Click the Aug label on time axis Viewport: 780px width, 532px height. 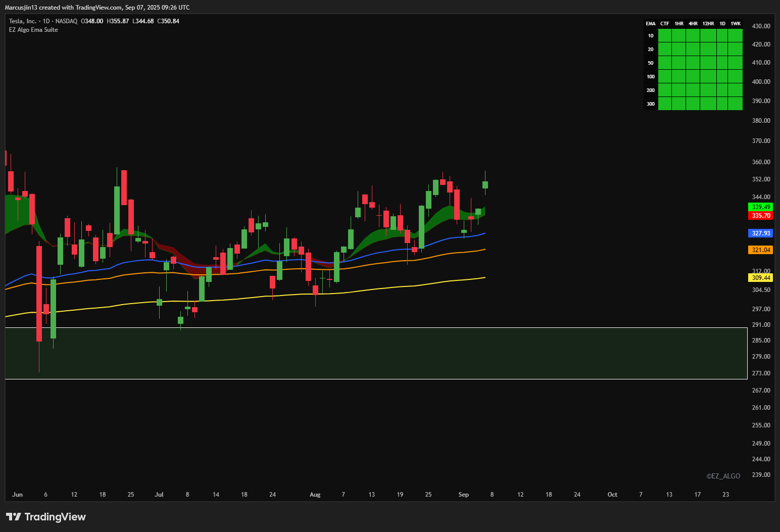(315, 495)
